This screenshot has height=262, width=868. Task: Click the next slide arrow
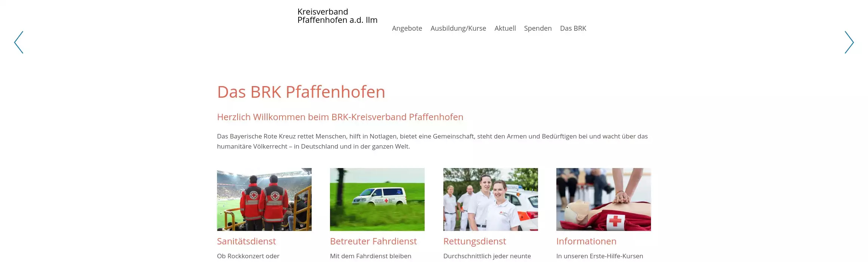(x=849, y=42)
